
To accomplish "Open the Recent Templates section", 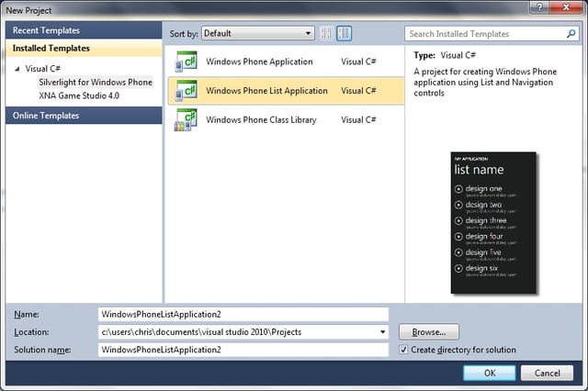I will click(x=84, y=30).
